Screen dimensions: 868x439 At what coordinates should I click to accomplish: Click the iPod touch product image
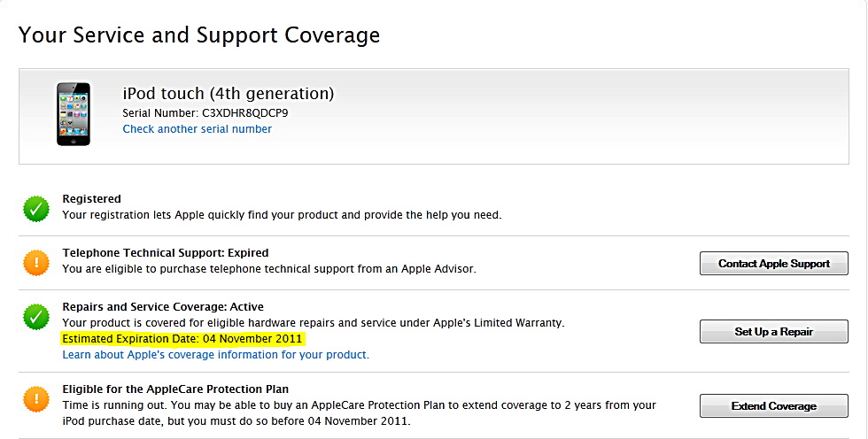click(73, 113)
